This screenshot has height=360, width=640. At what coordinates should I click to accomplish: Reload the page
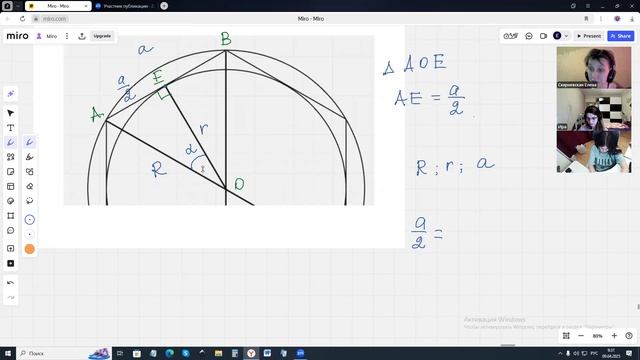click(x=22, y=19)
